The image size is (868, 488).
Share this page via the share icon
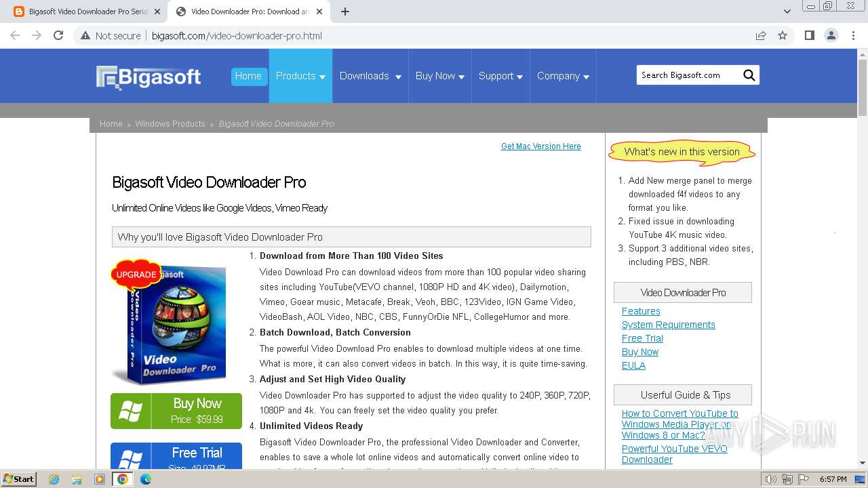point(761,35)
